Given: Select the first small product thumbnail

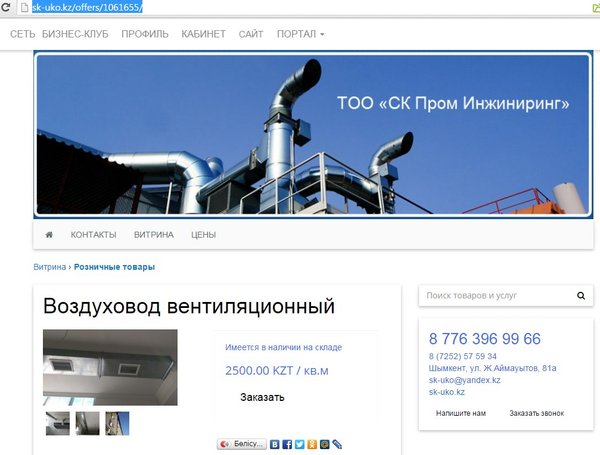Looking at the screenshot, I should tap(57, 423).
